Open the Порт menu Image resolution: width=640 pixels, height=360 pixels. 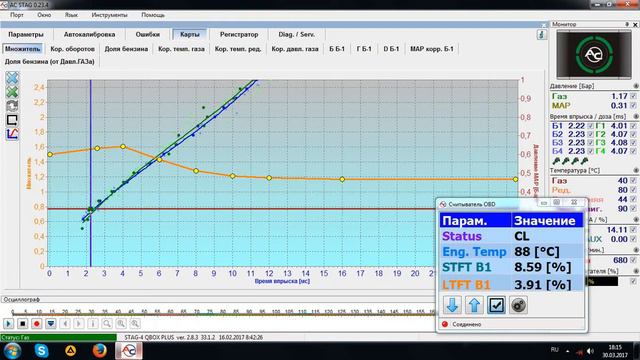click(17, 15)
